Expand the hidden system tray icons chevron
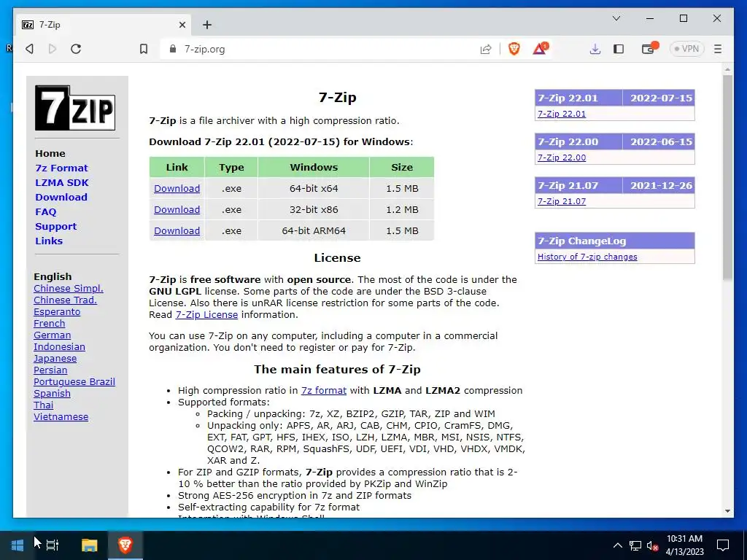 [617, 545]
